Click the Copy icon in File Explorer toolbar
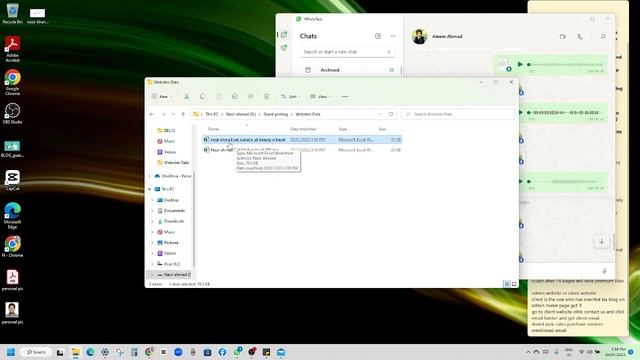The width and height of the screenshot is (640, 360). [x=202, y=97]
